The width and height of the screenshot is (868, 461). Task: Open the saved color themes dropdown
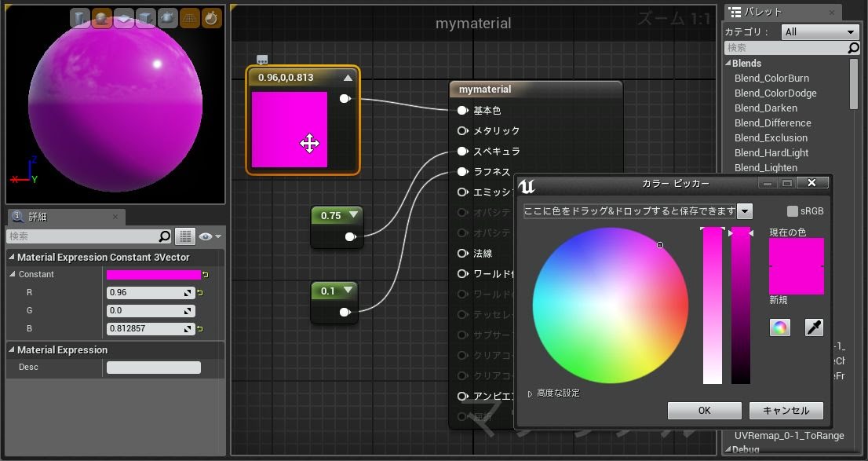coord(745,211)
